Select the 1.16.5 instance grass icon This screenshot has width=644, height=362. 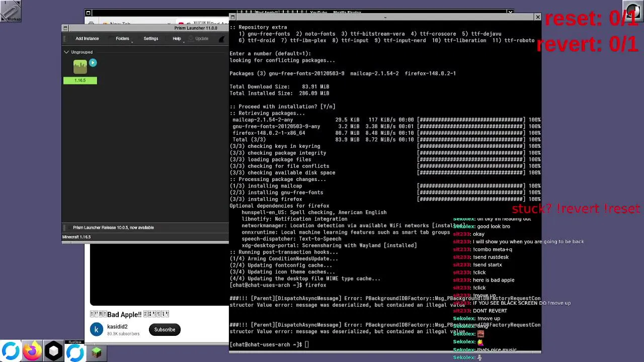coord(80,67)
